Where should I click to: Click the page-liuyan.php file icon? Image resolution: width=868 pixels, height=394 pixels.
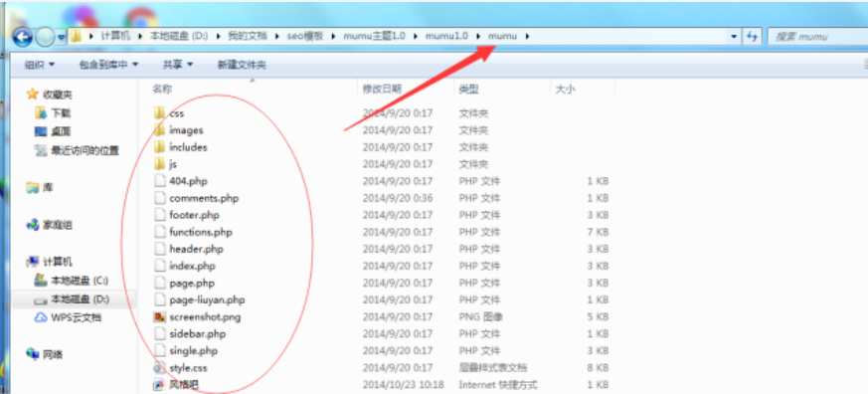(x=159, y=299)
